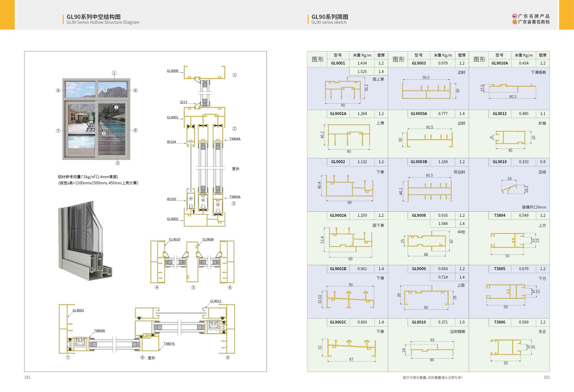
Task: Click the window photo with numbered callouts
Action: (x=96, y=119)
